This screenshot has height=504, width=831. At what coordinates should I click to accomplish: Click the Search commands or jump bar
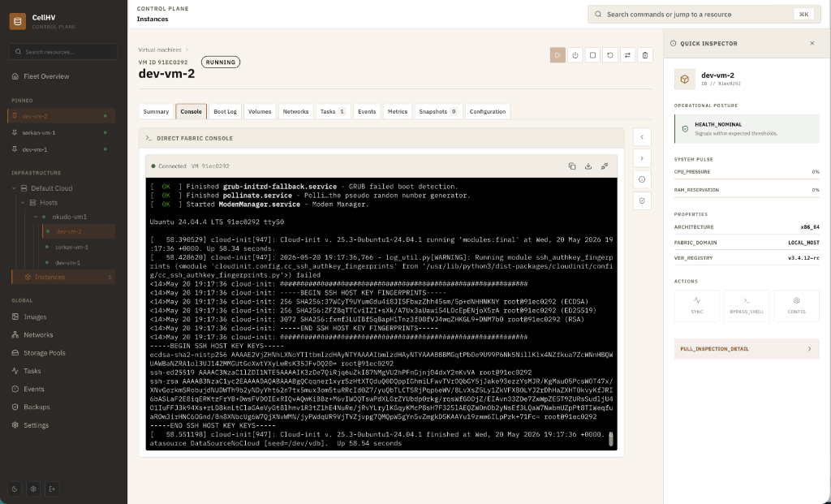click(704, 15)
